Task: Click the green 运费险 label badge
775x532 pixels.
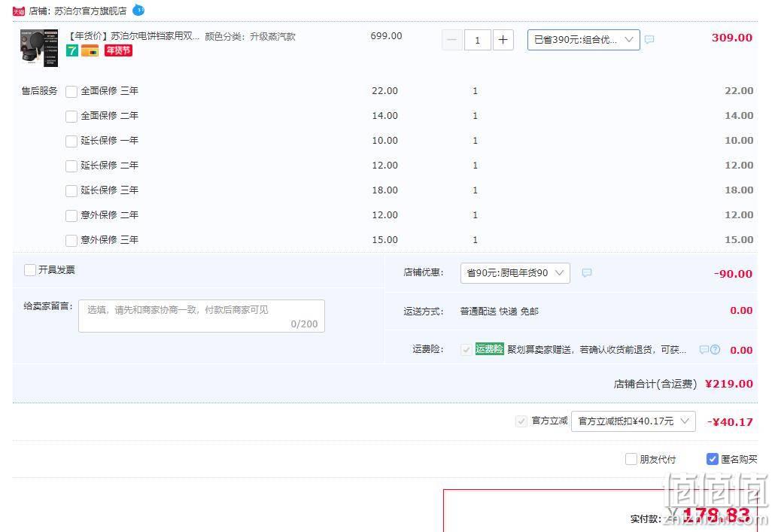Action: [x=489, y=349]
